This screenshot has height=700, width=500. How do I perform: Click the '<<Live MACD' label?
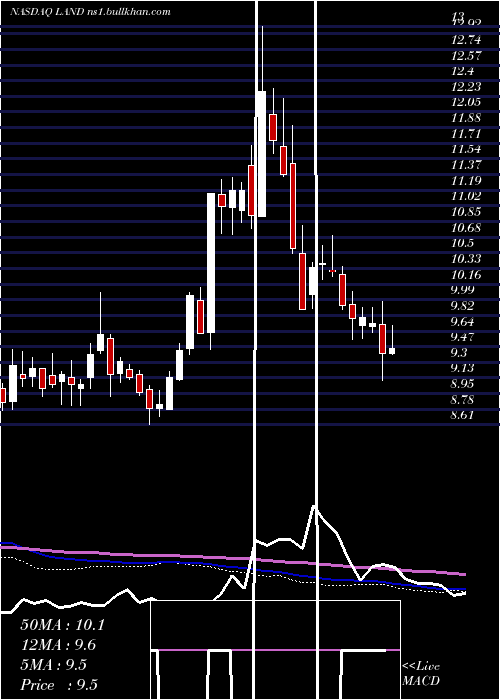[x=421, y=673]
